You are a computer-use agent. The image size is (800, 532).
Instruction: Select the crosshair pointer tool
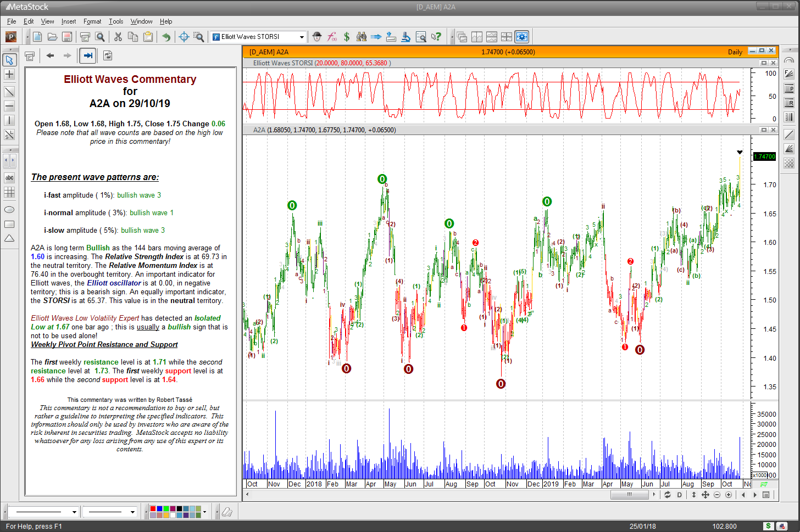point(184,37)
